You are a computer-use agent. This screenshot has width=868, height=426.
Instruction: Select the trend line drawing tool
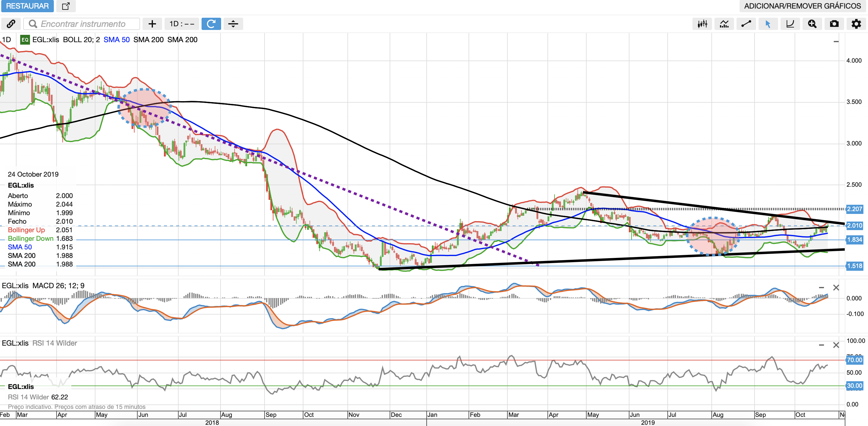click(746, 24)
